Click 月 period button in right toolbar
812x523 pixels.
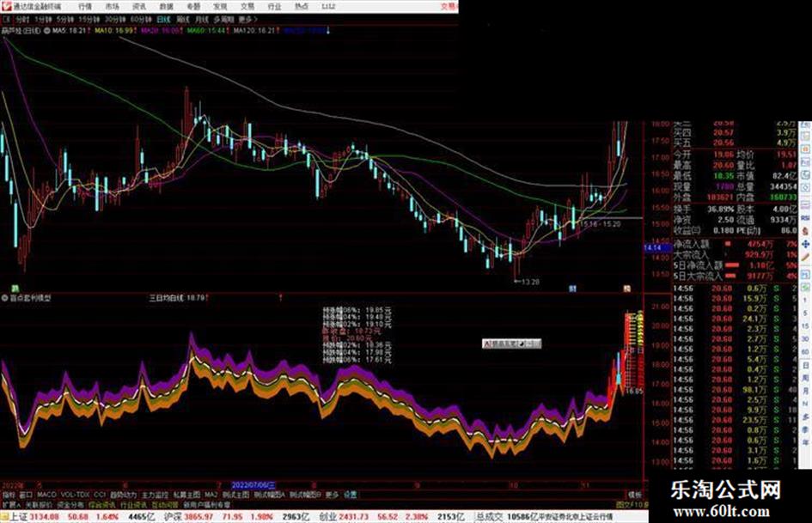tap(805, 391)
